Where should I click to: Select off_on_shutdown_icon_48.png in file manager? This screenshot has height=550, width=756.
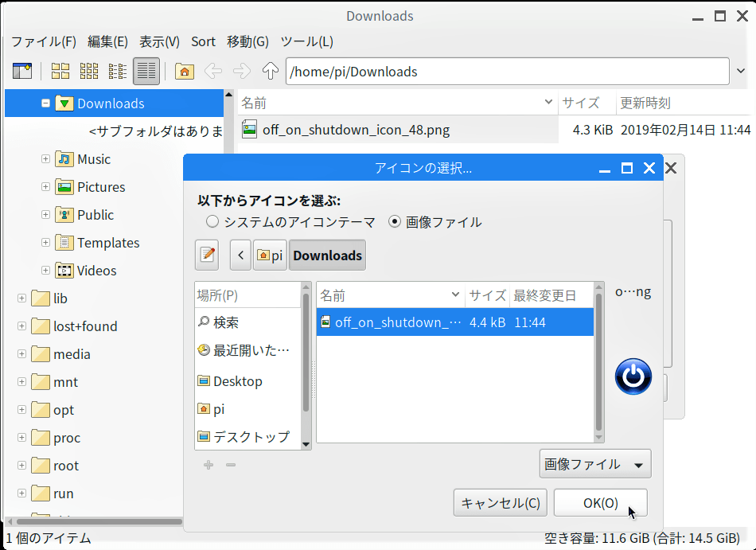click(356, 130)
